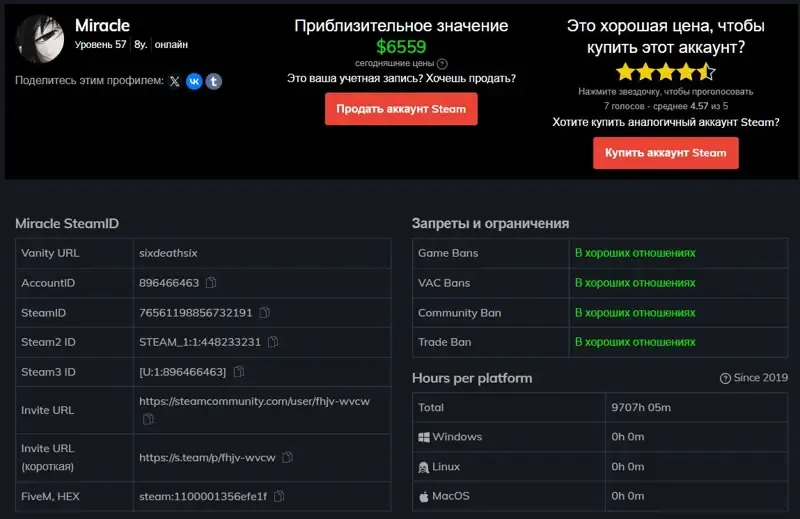
Task: Copy the Steam3 ID value
Action: (238, 372)
